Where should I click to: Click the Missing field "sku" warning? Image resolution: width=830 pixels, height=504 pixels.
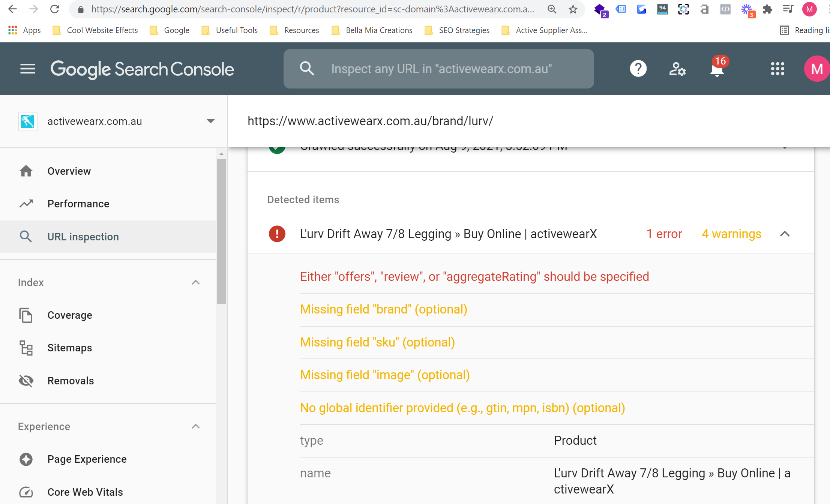pyautogui.click(x=377, y=342)
